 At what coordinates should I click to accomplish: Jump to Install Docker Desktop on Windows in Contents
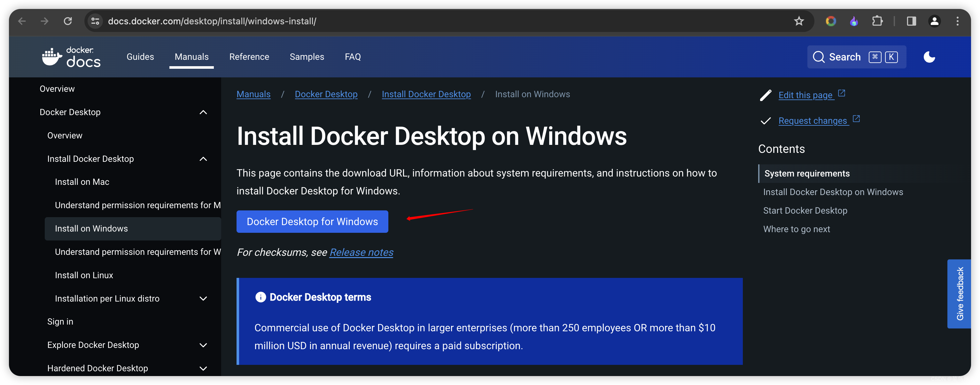[833, 192]
